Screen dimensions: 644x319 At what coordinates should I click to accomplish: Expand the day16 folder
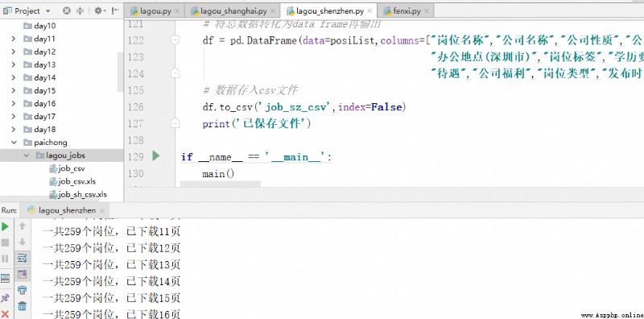click(x=14, y=104)
